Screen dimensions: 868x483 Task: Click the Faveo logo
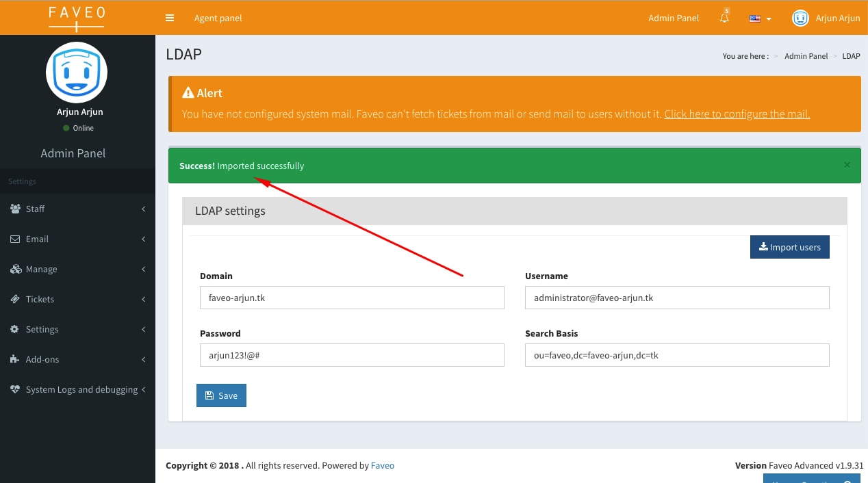[x=77, y=17]
